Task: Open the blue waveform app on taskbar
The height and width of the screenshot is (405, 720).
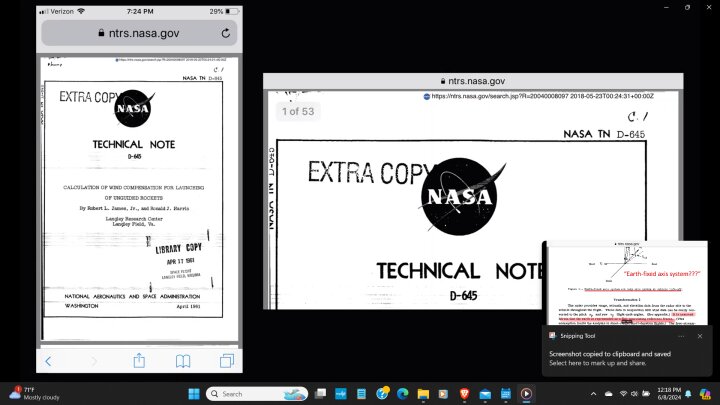Action: click(x=341, y=394)
